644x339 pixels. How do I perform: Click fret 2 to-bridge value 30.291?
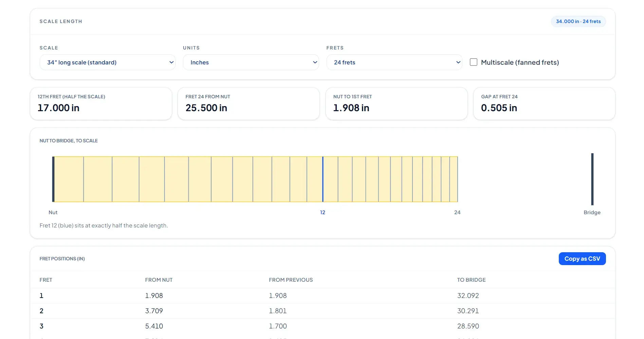468,311
